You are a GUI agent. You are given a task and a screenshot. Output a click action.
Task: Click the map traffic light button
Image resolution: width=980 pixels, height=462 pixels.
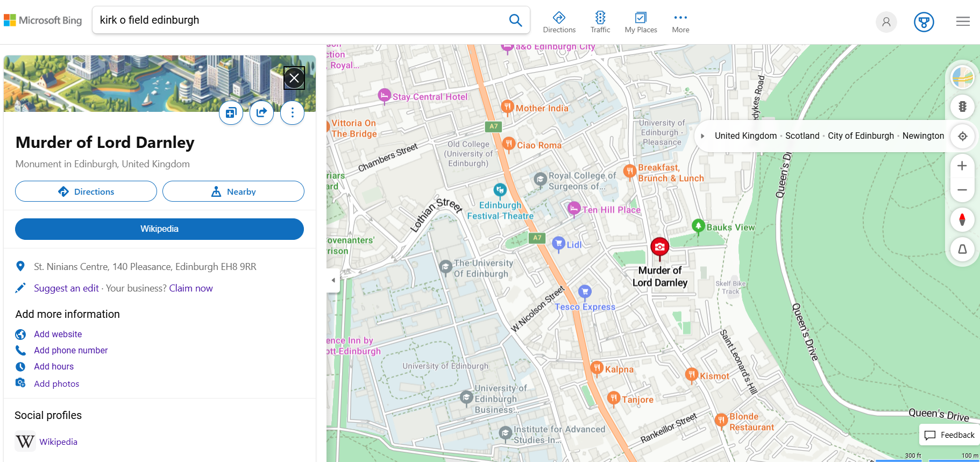click(x=962, y=106)
